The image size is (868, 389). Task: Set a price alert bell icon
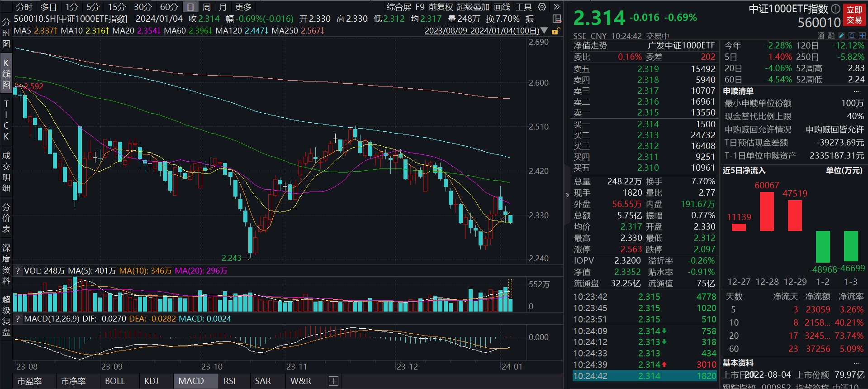coord(852,35)
